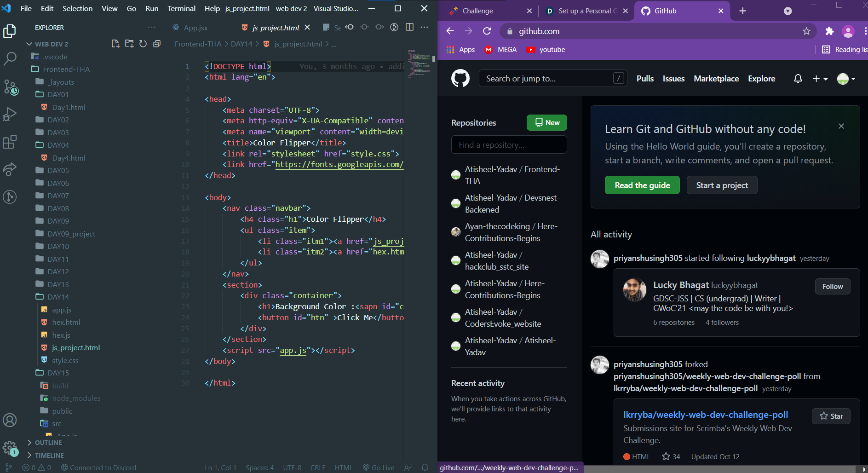
Task: Open notifications bell in VS Code status bar
Action: tap(425, 467)
